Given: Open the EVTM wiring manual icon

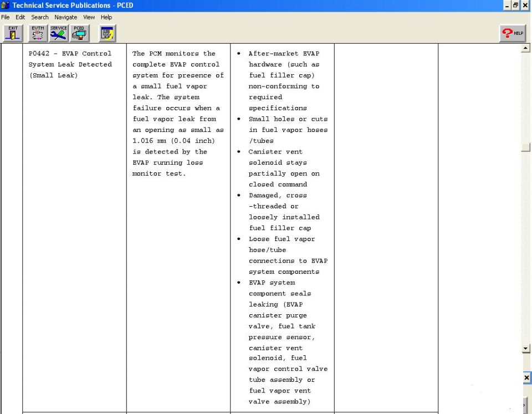Looking at the screenshot, I should click(x=38, y=33).
